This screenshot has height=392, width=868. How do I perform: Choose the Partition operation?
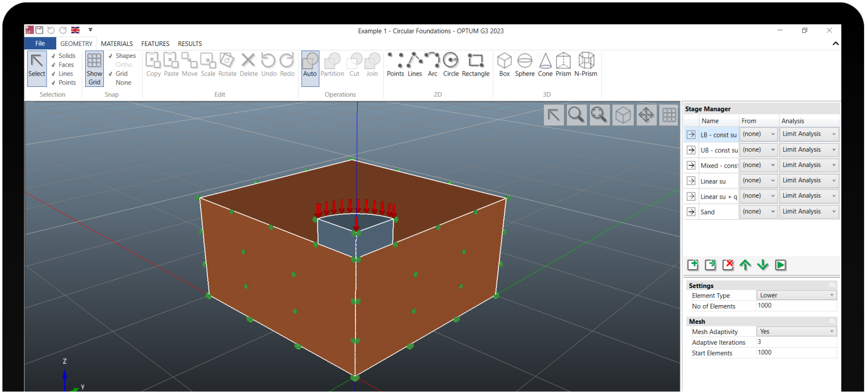(332, 65)
